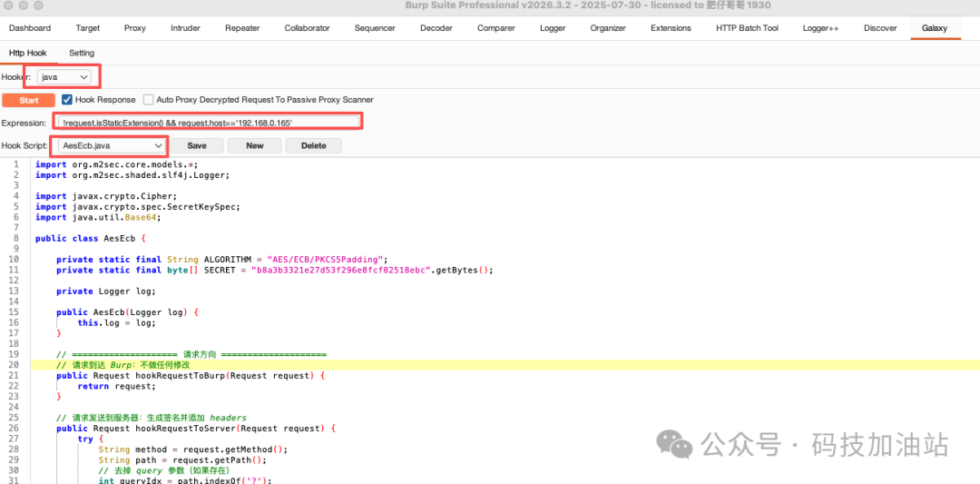Open the Hooker language dropdown

pyautogui.click(x=65, y=77)
